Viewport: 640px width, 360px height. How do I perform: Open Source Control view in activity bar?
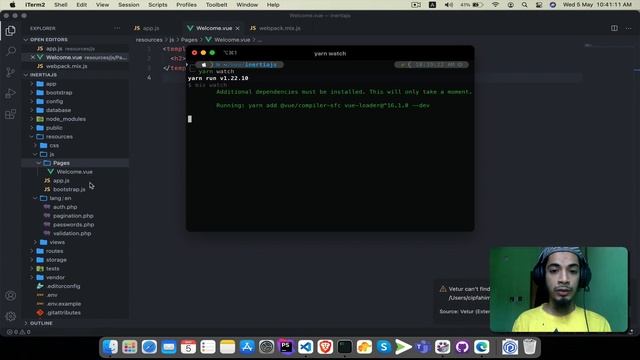coord(11,72)
